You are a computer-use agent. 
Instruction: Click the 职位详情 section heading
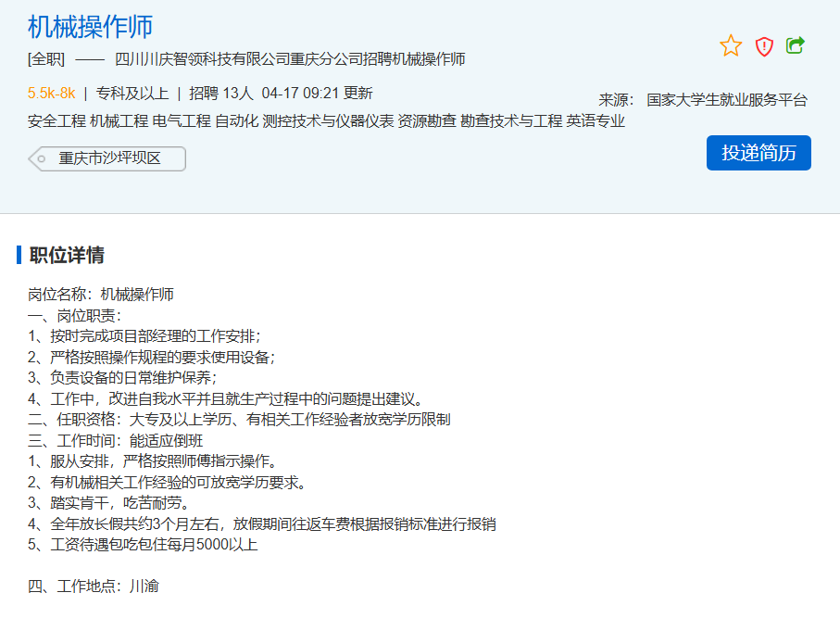tap(67, 256)
